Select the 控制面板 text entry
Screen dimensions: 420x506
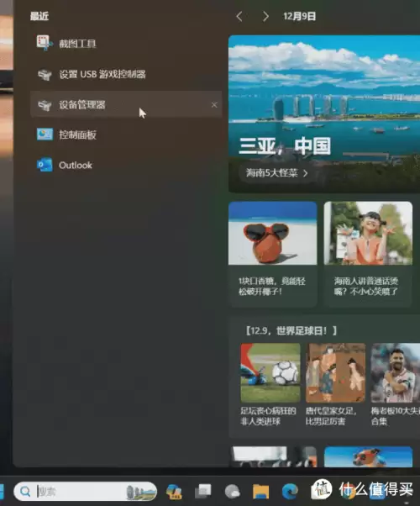coord(77,134)
